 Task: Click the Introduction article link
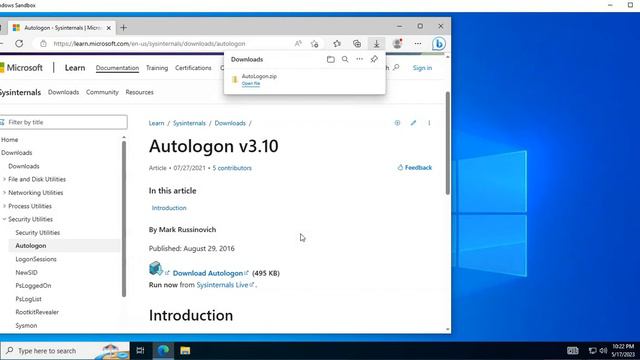169,208
